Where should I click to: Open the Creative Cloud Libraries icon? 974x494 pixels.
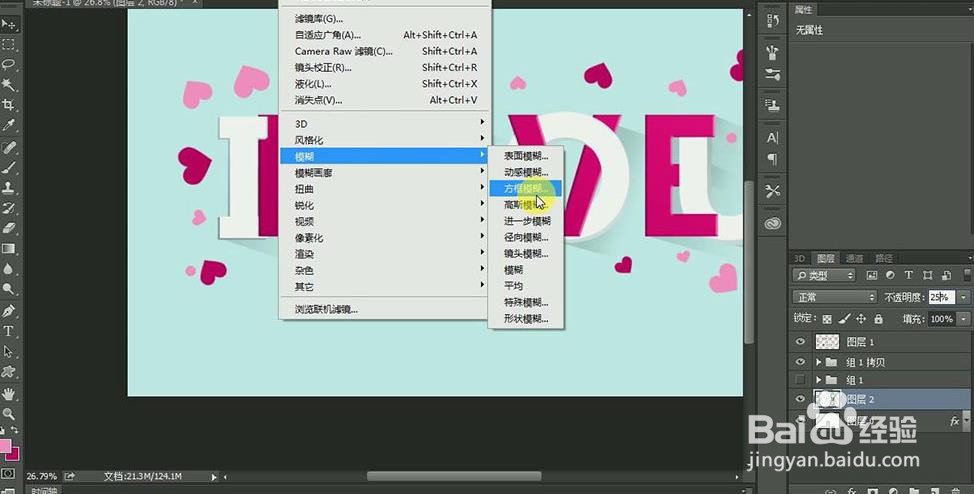773,223
